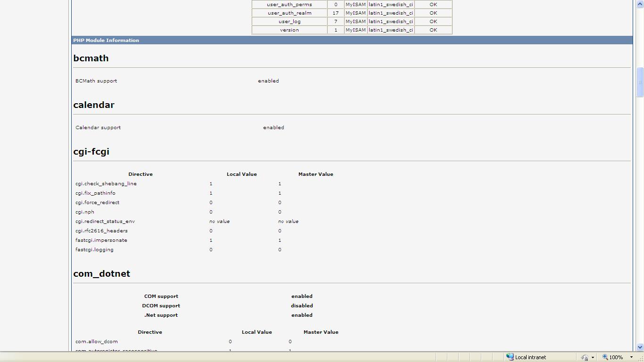The width and height of the screenshot is (644, 362).
Task: Click the com_dotnet section heading
Action: click(x=102, y=273)
